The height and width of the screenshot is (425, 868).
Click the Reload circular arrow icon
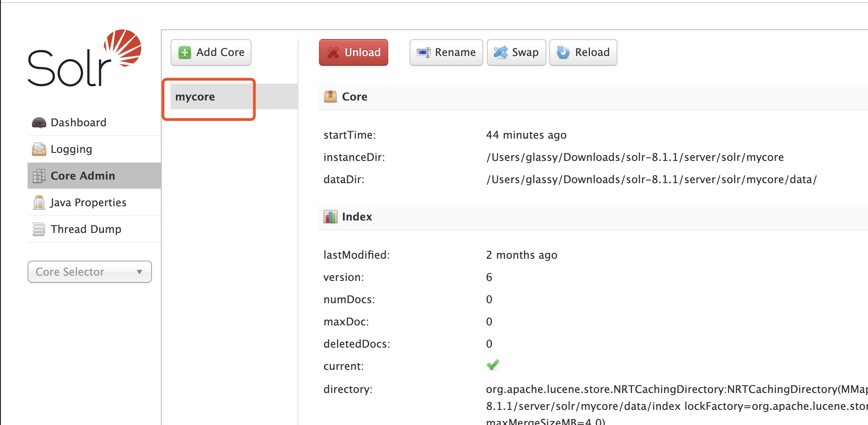[563, 52]
